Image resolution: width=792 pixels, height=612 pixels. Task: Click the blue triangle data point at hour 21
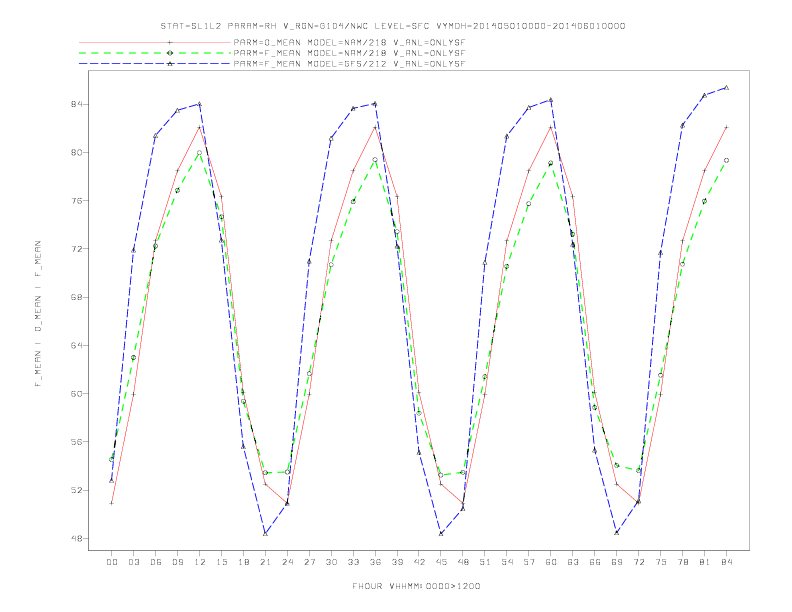[x=265, y=533]
